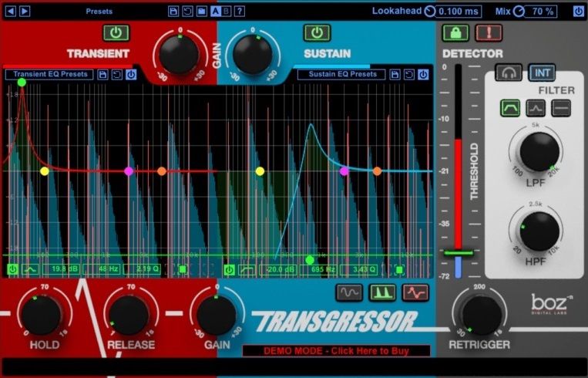Click the Mix 70 % value field
Viewport: 588px width, 378px height.
click(x=540, y=12)
